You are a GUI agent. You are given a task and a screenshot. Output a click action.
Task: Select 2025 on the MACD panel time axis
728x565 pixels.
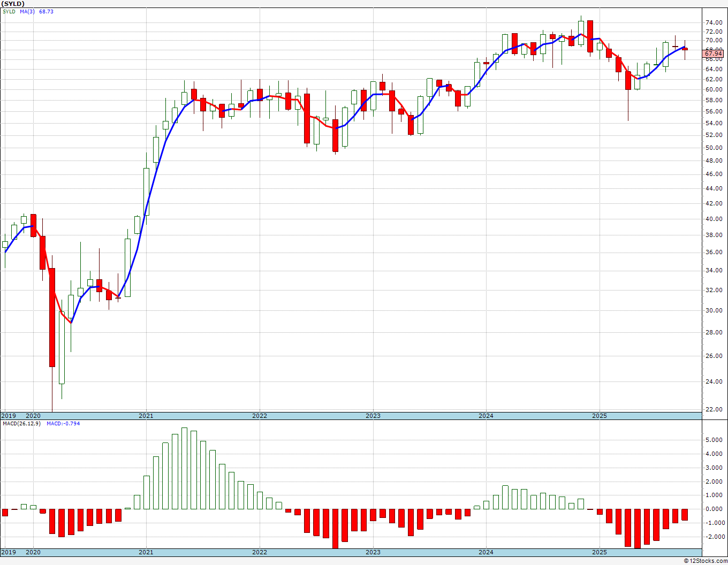click(x=600, y=552)
